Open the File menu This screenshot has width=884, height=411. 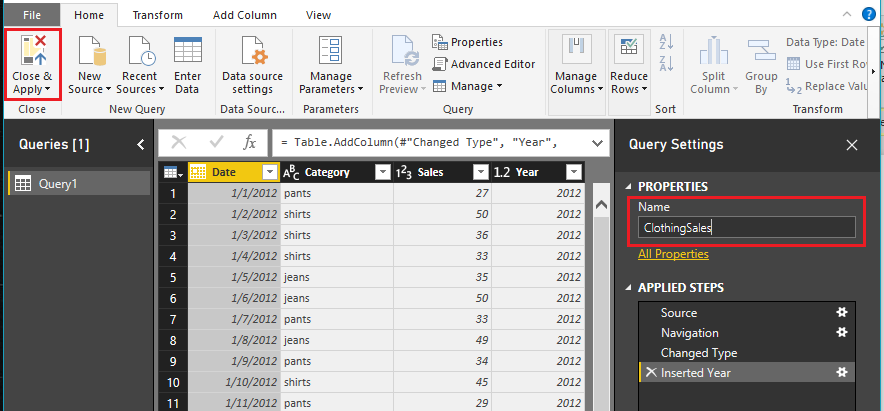click(32, 15)
